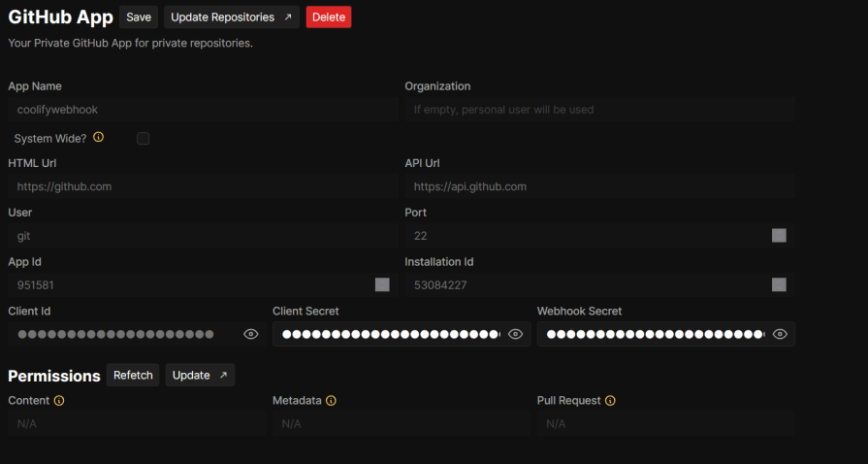Reveal the Webhook Secret value

click(x=780, y=334)
